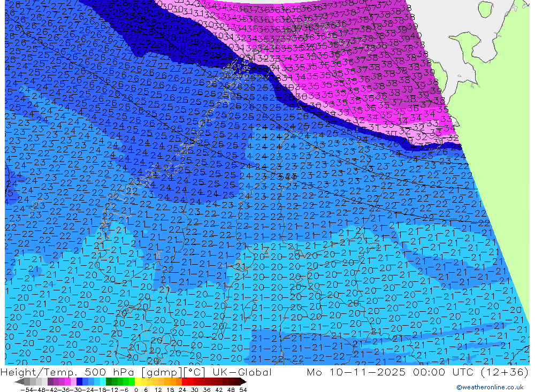Pick the bright red legend swatch at 24
Image resolution: width=535 pixels, height=392 pixels.
(x=185, y=382)
